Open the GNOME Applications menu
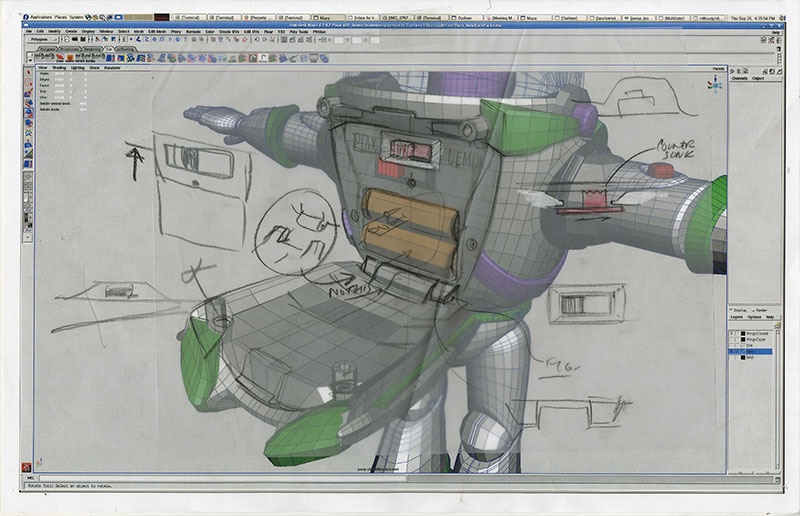800x516 pixels. click(x=41, y=17)
